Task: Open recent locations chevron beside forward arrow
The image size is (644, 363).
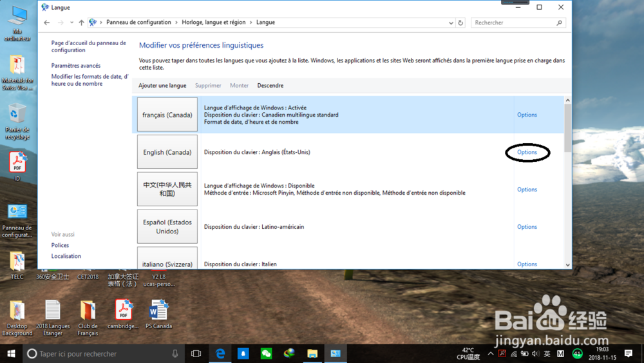Action: [71, 23]
